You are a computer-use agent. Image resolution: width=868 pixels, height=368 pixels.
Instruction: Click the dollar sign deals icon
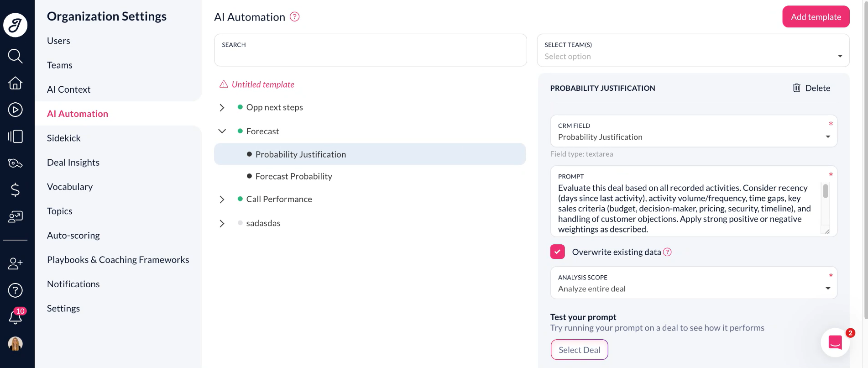click(x=15, y=189)
